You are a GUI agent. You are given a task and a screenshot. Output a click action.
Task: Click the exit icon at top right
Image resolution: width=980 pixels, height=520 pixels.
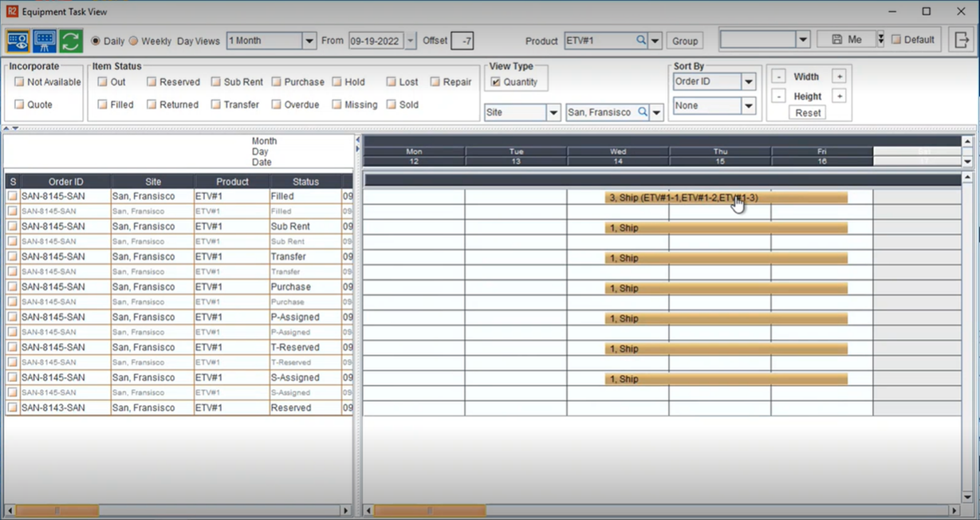click(962, 40)
